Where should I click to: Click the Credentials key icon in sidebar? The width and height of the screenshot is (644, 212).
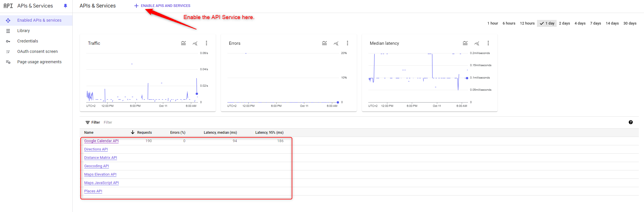pyautogui.click(x=8, y=41)
